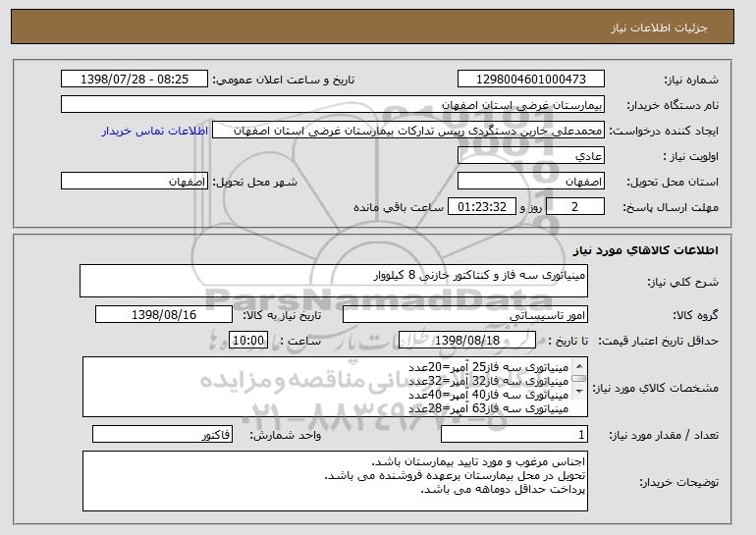756x535 pixels.
Task: Select the announcement date field 1398/07/28 - 08:25
Action: click(x=135, y=80)
